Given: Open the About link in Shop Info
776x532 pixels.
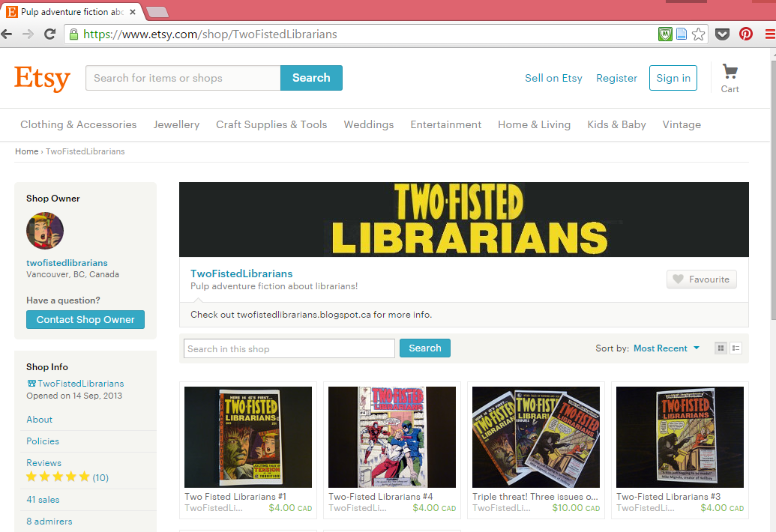Looking at the screenshot, I should pos(40,420).
